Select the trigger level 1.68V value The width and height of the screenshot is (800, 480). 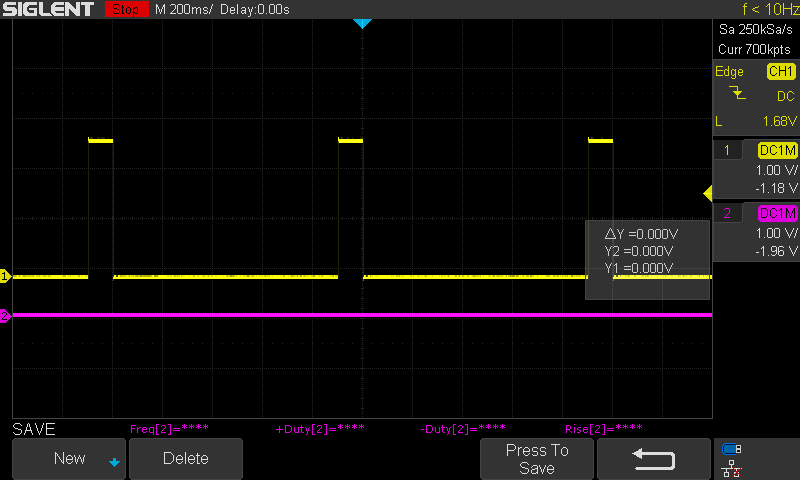click(x=780, y=121)
